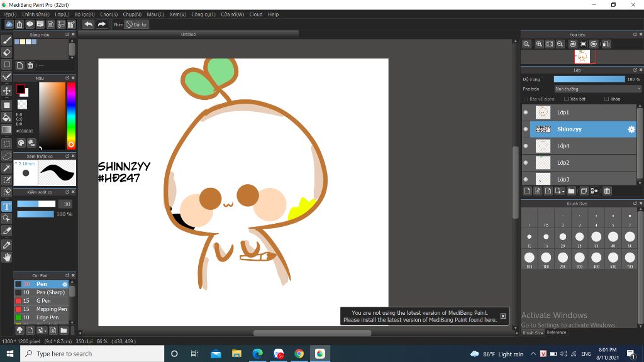Screen dimensions: 644x362
Task: Click the delete layer trash icon
Action: pyautogui.click(x=607, y=191)
